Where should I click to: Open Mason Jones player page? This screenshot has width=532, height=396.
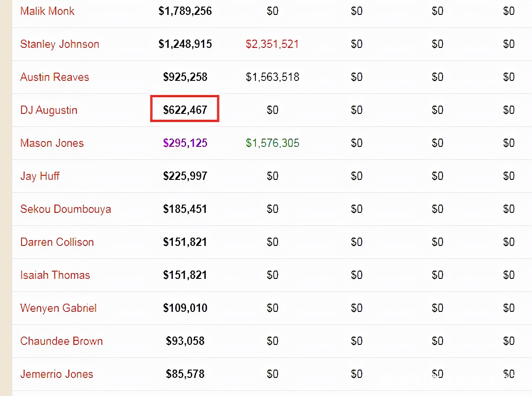pyautogui.click(x=52, y=143)
